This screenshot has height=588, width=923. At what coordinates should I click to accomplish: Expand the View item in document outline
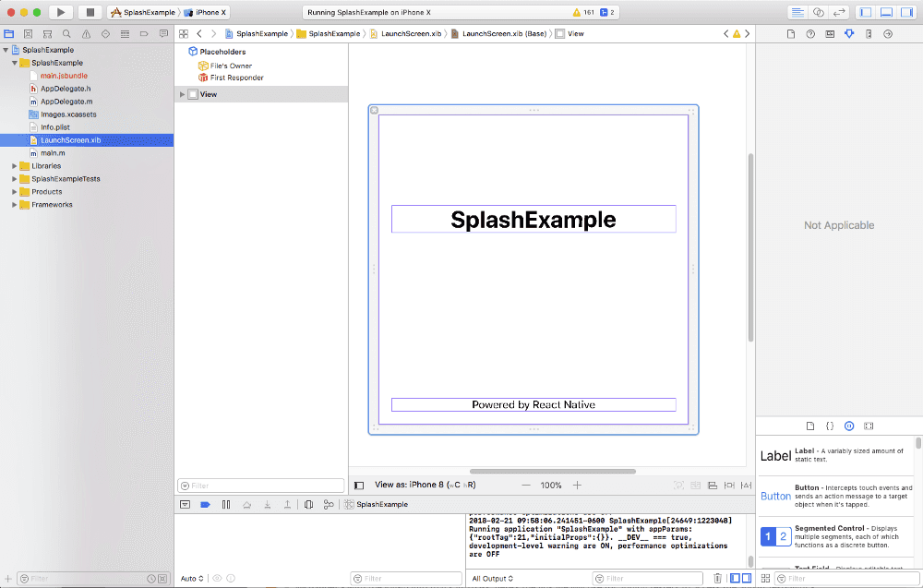(x=183, y=94)
